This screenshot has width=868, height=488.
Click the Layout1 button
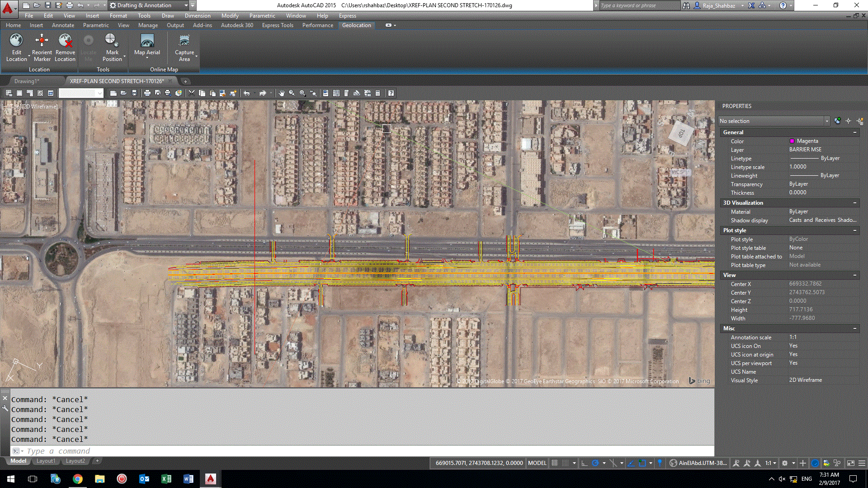click(46, 460)
